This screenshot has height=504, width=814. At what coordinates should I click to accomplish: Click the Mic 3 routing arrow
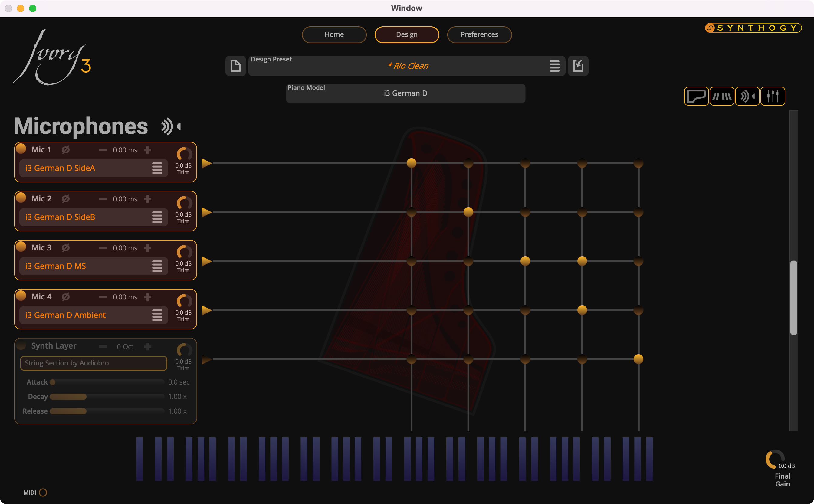tap(207, 261)
